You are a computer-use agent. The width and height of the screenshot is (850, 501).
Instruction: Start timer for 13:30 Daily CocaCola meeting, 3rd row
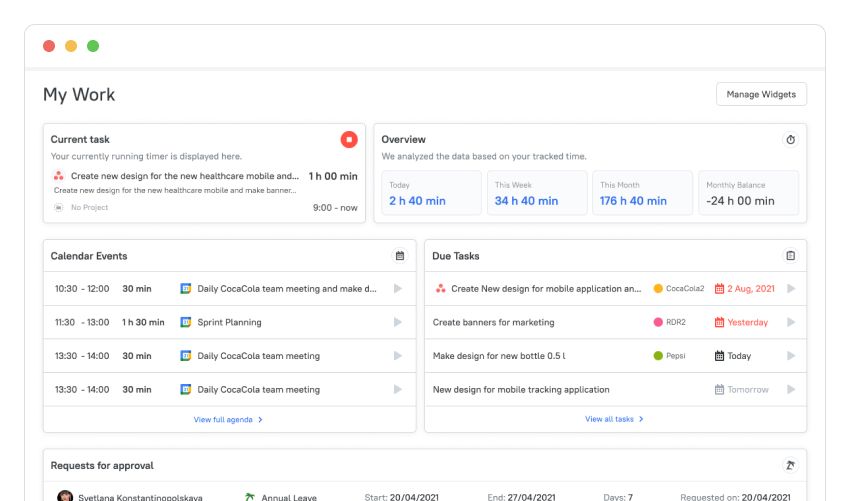[398, 356]
